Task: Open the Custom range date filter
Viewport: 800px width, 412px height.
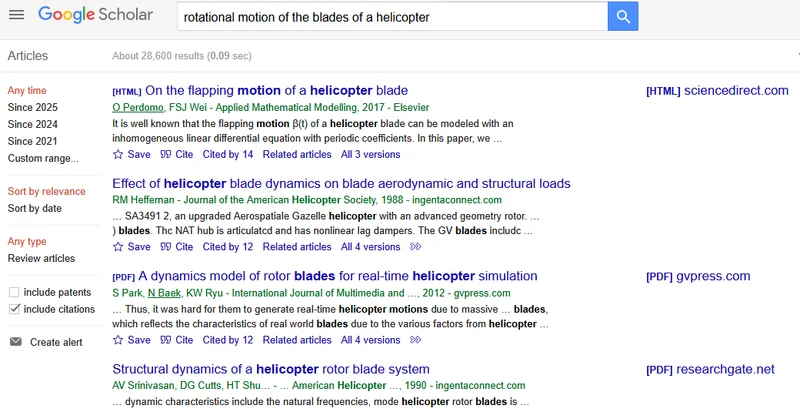Action: click(x=42, y=158)
